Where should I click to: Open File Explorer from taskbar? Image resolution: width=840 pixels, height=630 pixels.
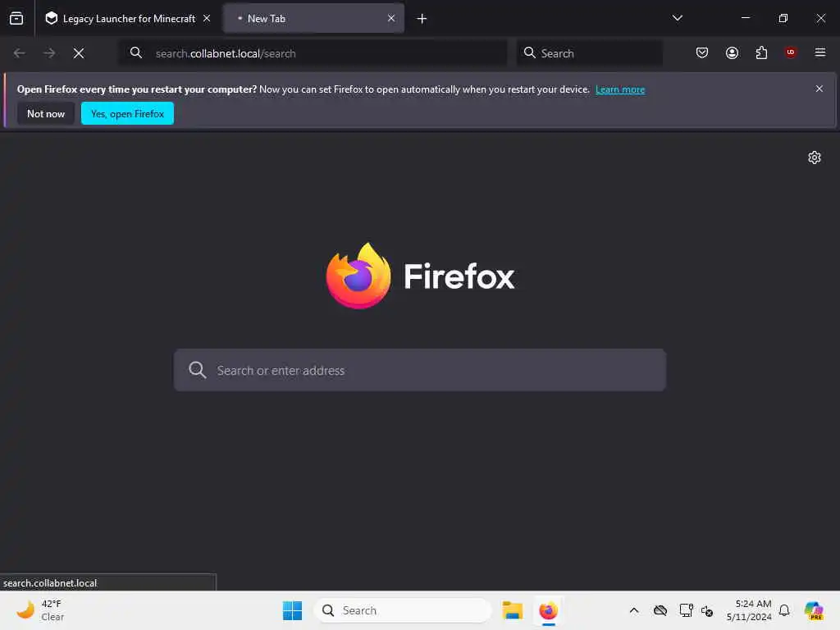[512, 610]
